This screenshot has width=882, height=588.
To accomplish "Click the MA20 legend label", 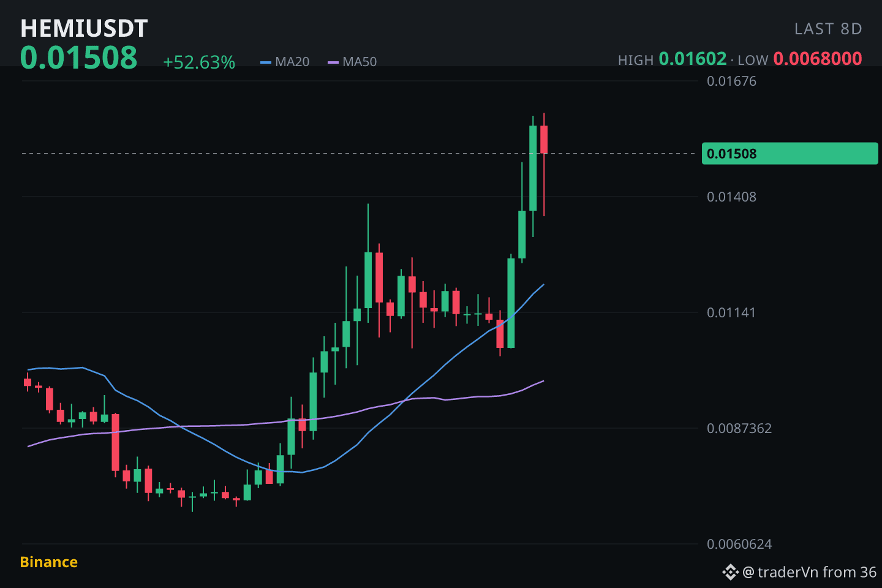I will click(x=292, y=62).
